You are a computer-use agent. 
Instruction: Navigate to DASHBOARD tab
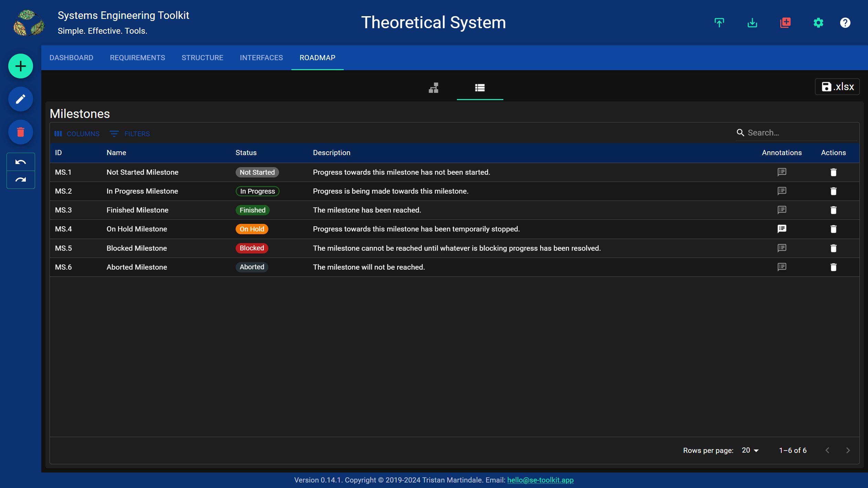71,58
